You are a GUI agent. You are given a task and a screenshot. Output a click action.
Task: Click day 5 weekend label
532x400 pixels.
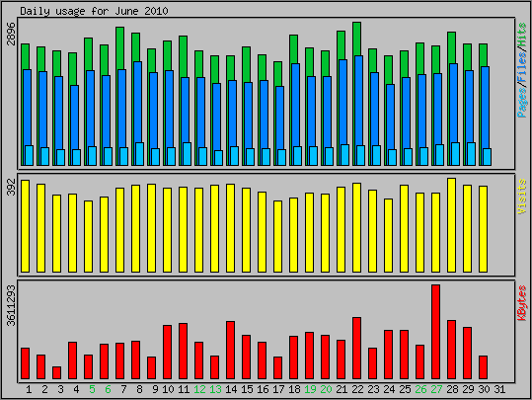click(92, 389)
